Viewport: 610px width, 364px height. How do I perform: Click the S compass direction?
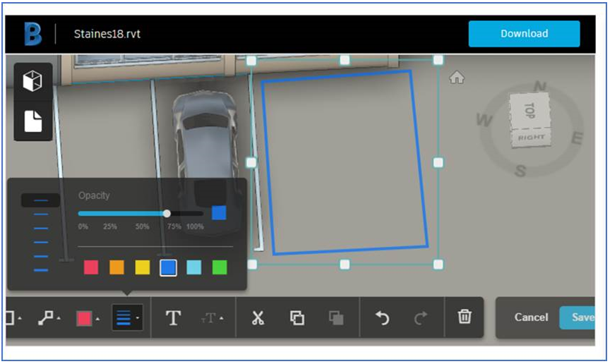pyautogui.click(x=520, y=170)
